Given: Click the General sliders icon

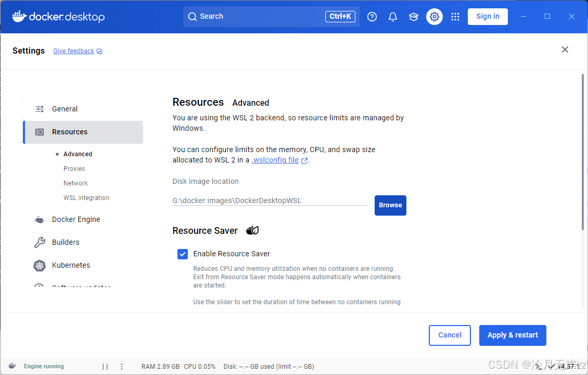Looking at the screenshot, I should [40, 109].
